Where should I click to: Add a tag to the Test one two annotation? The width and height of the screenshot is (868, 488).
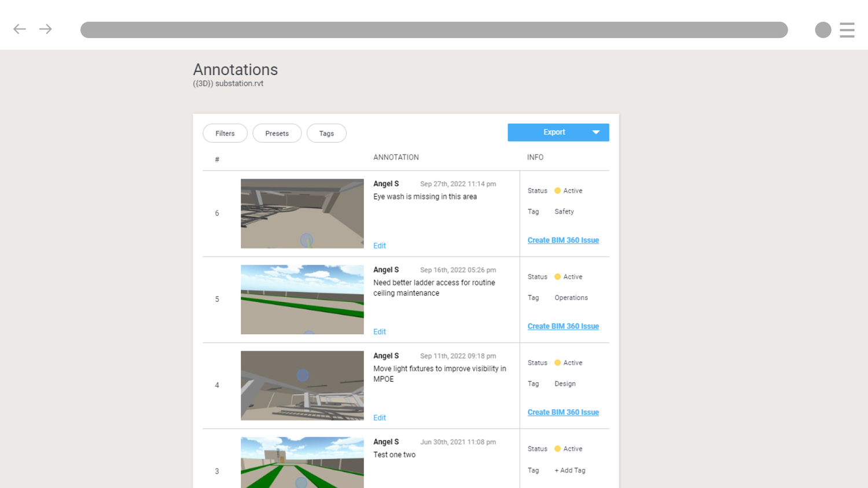click(569, 470)
